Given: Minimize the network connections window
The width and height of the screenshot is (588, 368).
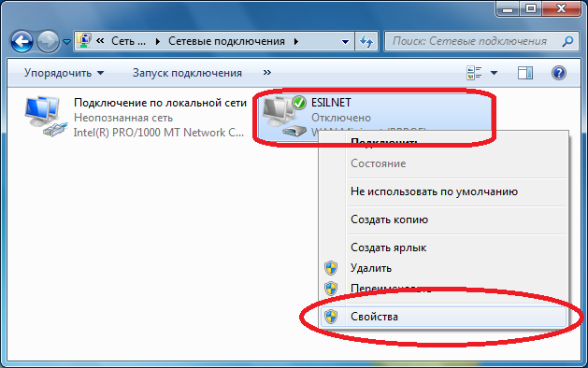Looking at the screenshot, I should click(508, 8).
